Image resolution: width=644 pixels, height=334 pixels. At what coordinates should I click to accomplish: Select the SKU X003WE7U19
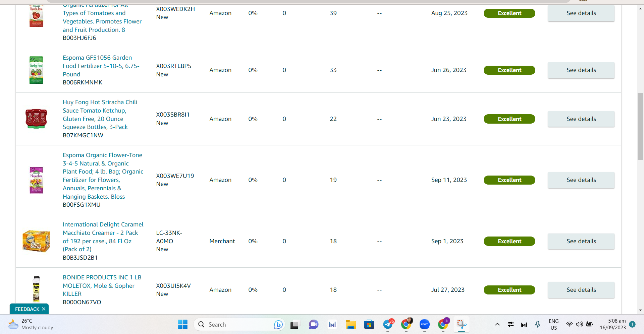[x=175, y=176]
